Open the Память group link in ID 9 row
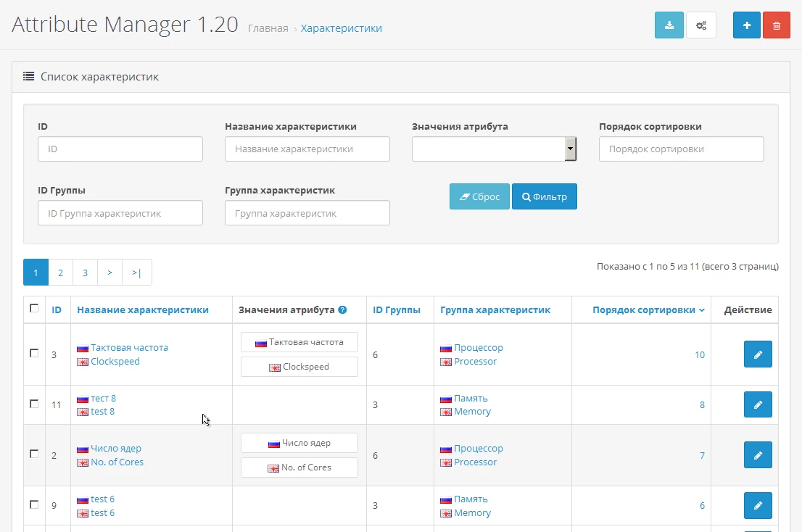 point(471,499)
